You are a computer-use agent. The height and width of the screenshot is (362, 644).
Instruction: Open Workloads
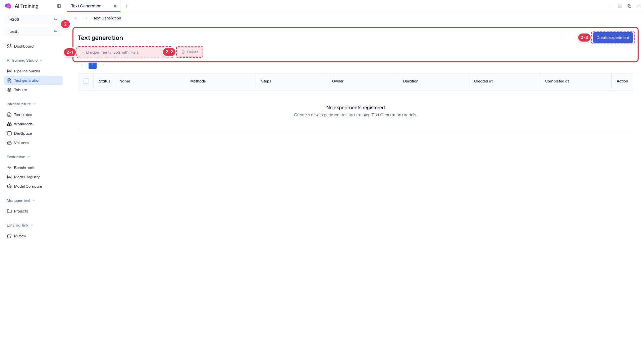(33, 124)
